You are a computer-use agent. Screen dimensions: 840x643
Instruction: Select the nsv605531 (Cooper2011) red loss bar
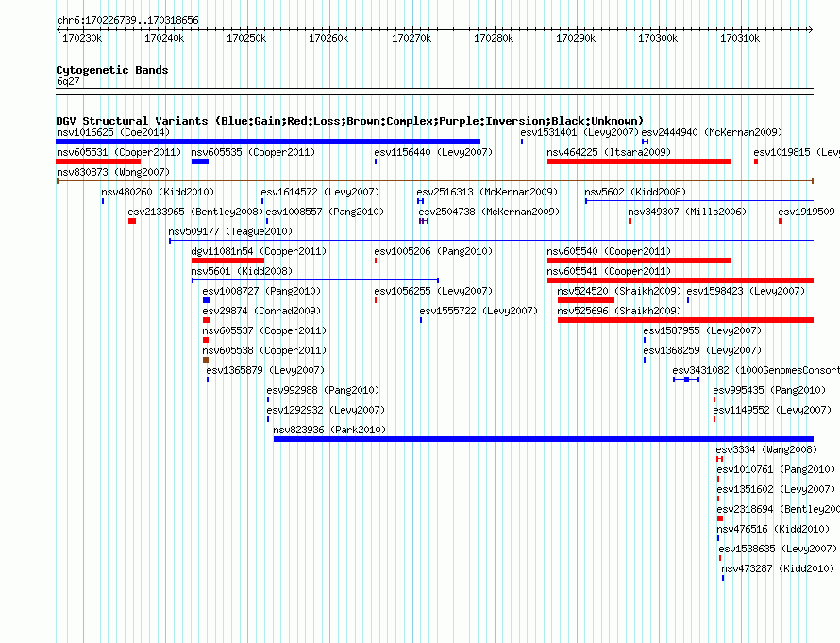[98, 161]
